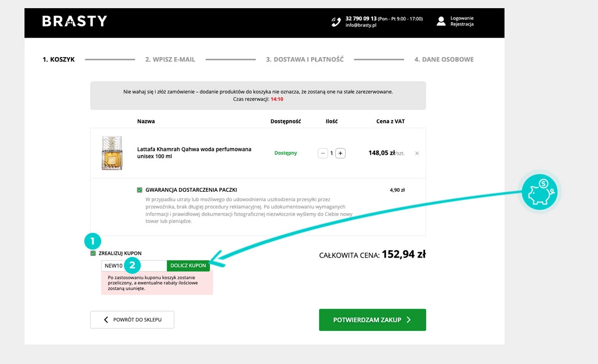Click Potwierdzam zakup to confirm purchase
The width and height of the screenshot is (598, 364).
point(372,320)
